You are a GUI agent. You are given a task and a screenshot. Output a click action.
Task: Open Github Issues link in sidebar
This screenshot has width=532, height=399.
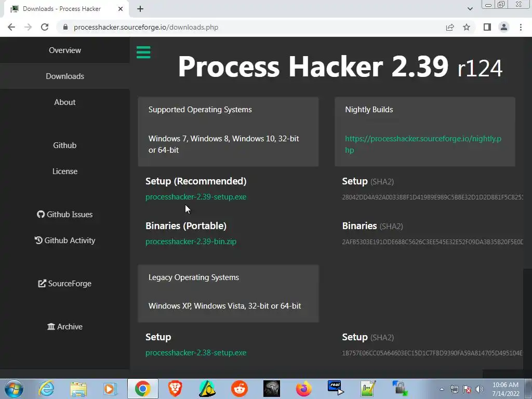[65, 215]
